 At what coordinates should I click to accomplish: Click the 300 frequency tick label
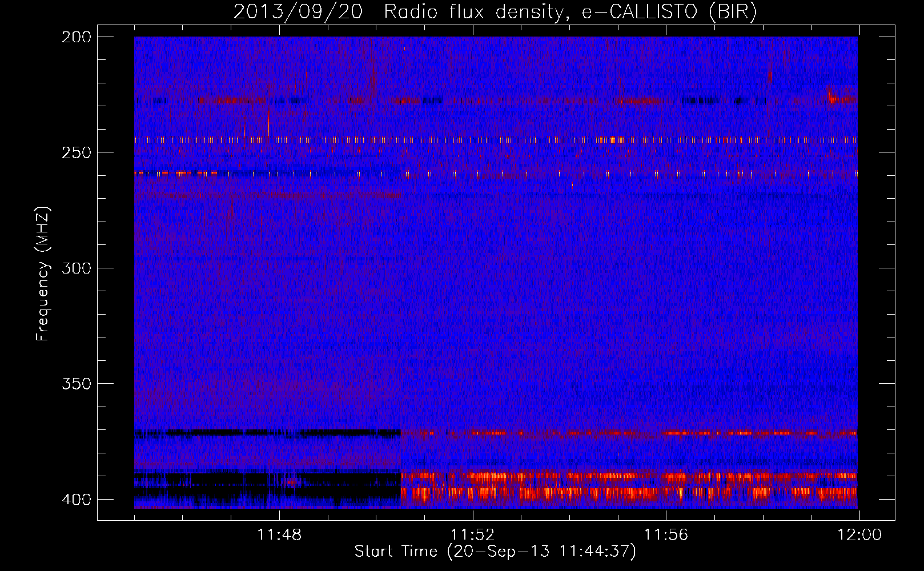click(x=77, y=268)
